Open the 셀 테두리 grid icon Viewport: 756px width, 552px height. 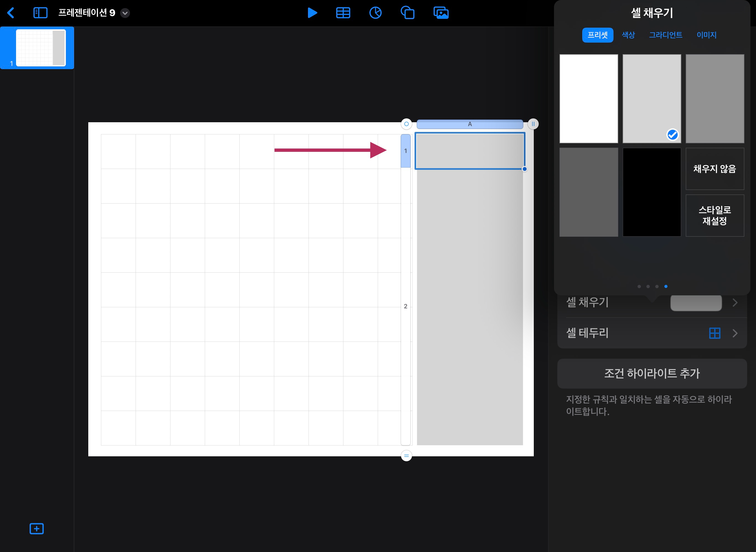tap(714, 333)
